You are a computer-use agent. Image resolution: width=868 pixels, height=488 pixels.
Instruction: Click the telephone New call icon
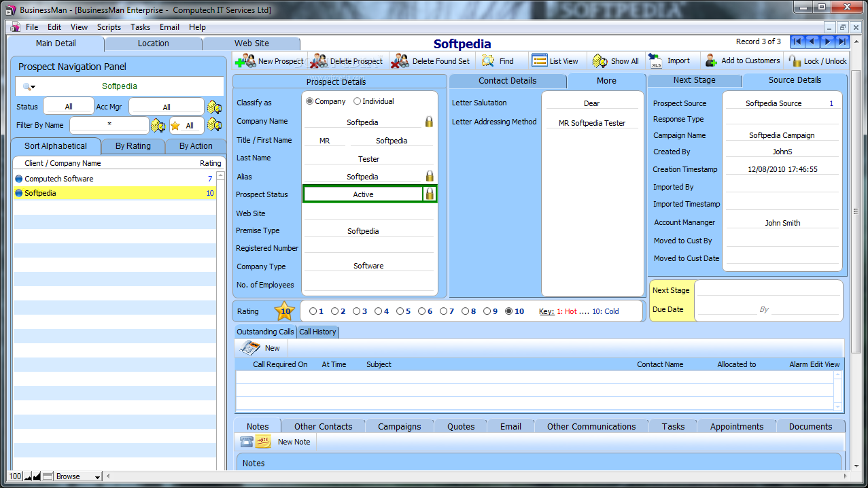click(251, 347)
